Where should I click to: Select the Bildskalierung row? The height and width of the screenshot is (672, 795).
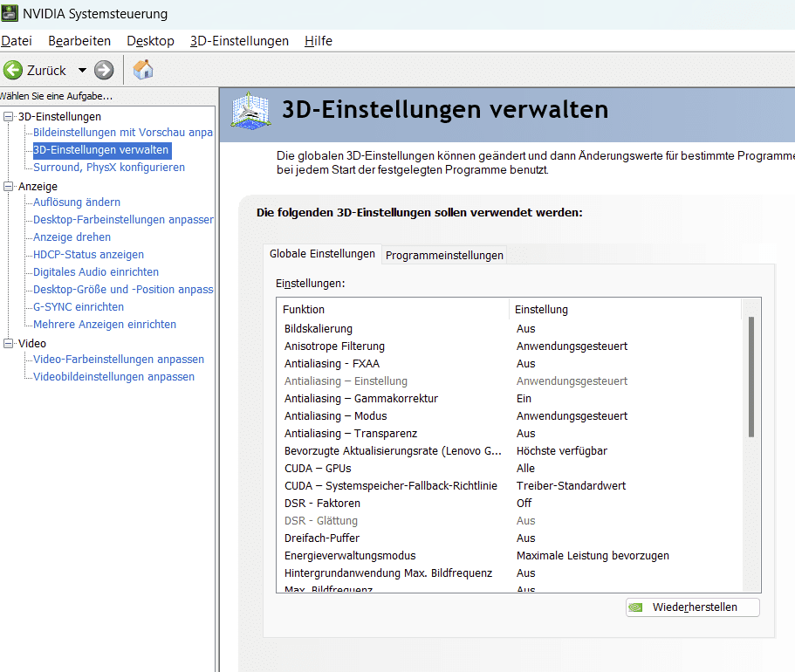[510, 329]
